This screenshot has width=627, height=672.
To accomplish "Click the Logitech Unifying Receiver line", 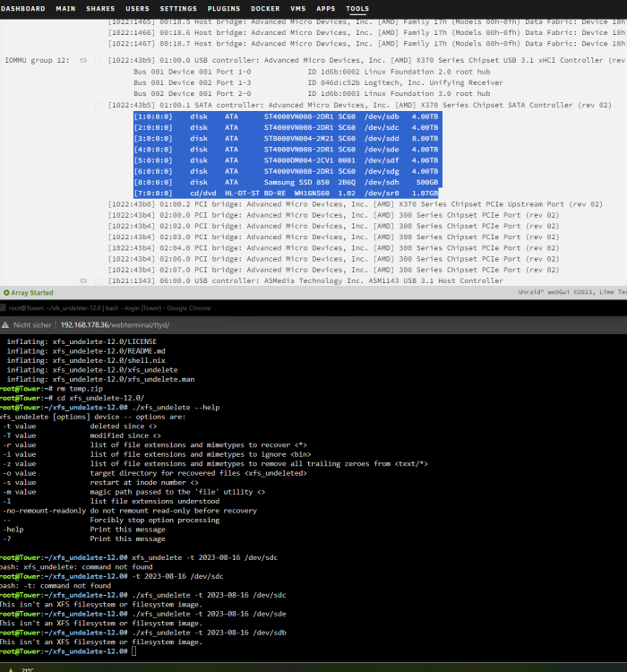I will [x=318, y=82].
